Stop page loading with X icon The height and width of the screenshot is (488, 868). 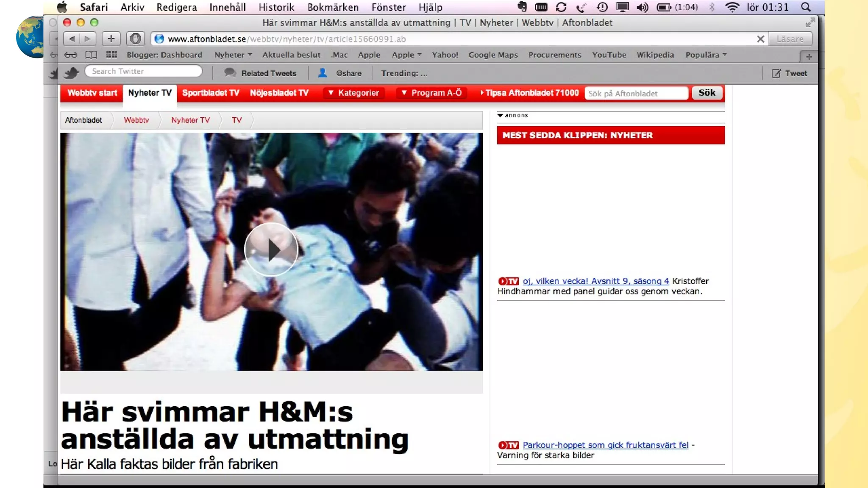760,39
